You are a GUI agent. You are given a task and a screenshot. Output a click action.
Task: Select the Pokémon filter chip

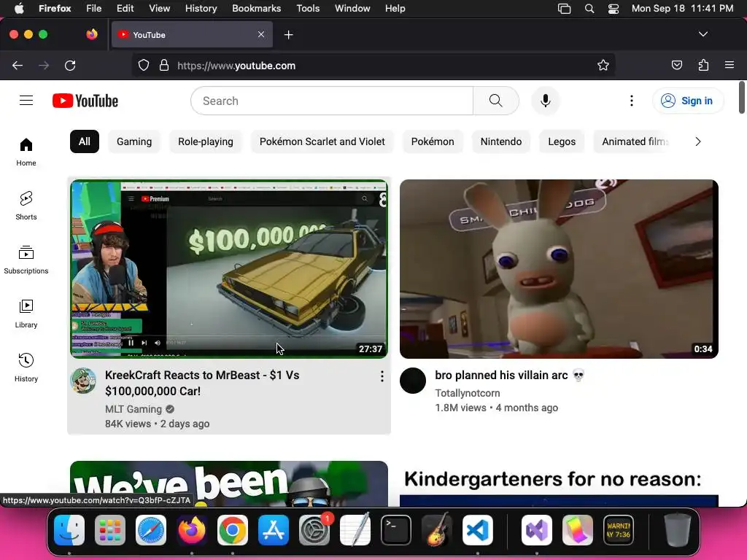433,141
